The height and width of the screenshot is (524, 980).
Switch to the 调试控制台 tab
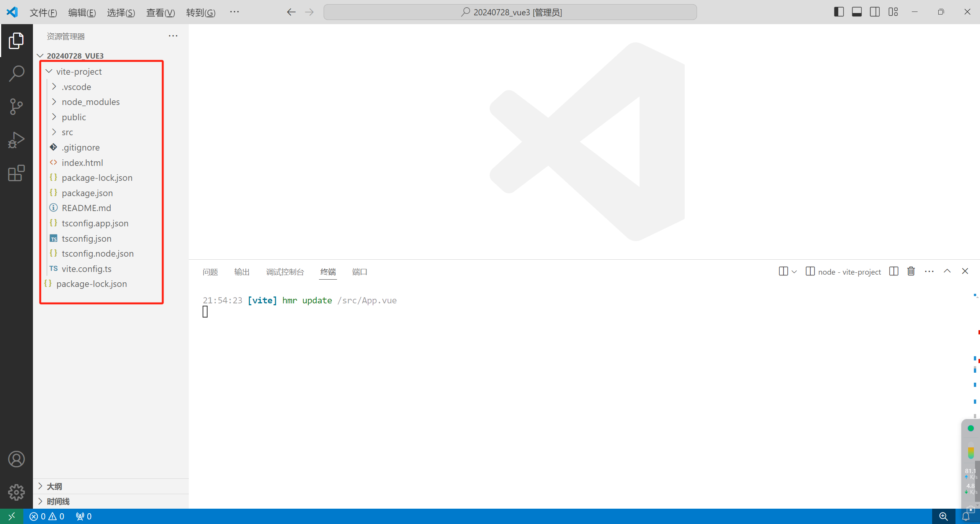(285, 272)
